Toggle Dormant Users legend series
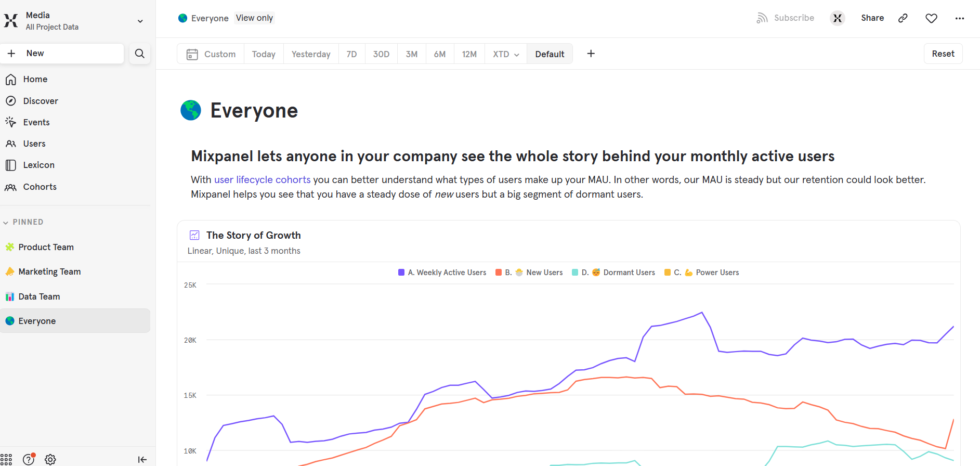This screenshot has width=980, height=466. click(613, 273)
